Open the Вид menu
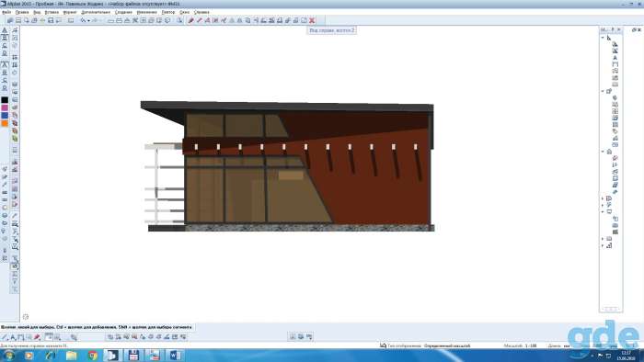Screen dimensions: 644x362 click(x=37, y=12)
